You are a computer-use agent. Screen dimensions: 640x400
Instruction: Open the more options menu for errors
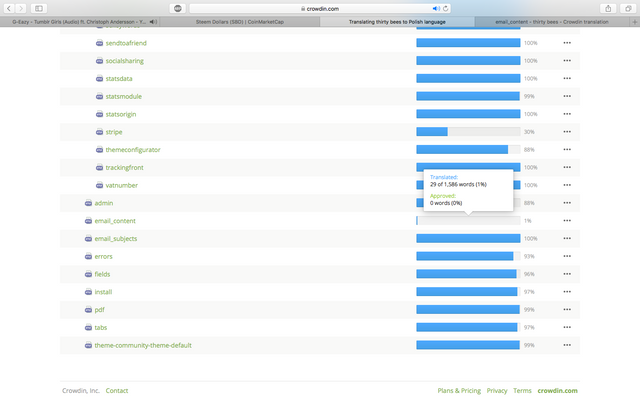(567, 256)
